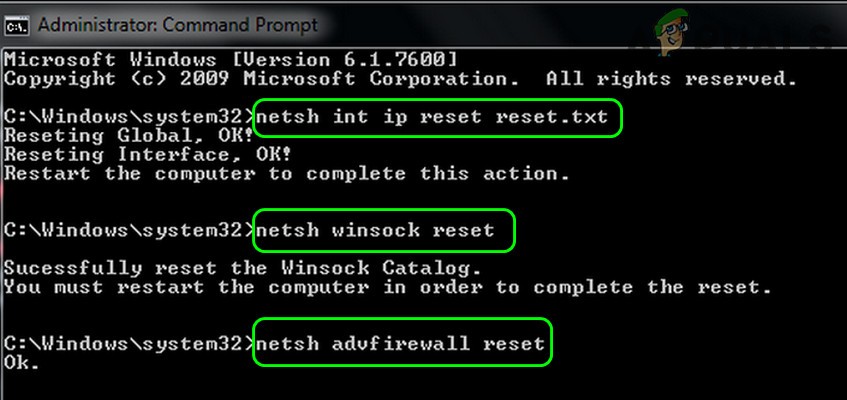Click the Microsoft Windows version line
This screenshot has height=400, width=847.
[x=233, y=59]
